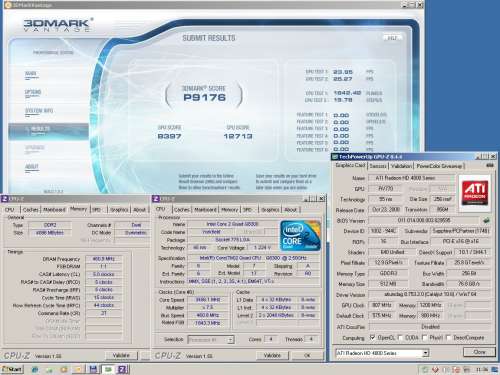This screenshot has height=375, width=500.
Task: Open the ATI Radeon HD 4800 Series dropdown
Action: click(382, 353)
